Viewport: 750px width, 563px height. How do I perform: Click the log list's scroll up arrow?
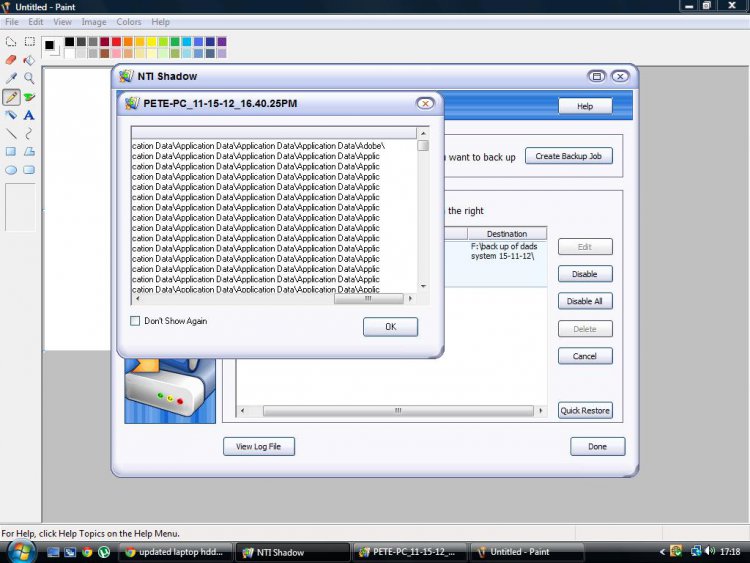(423, 133)
